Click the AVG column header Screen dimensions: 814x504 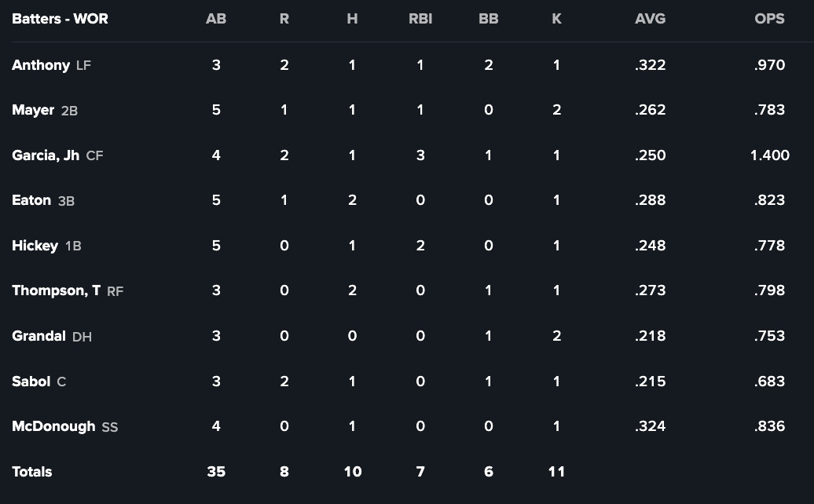click(650, 19)
